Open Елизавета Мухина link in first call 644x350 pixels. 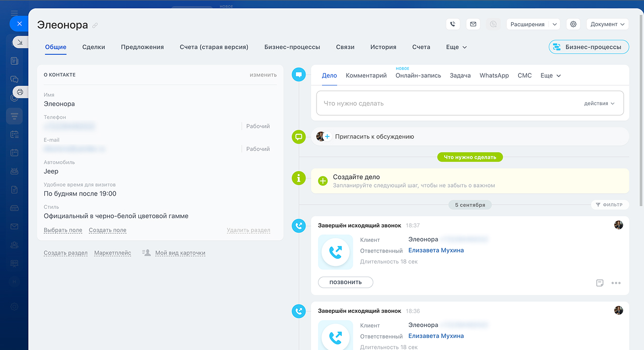point(436,250)
